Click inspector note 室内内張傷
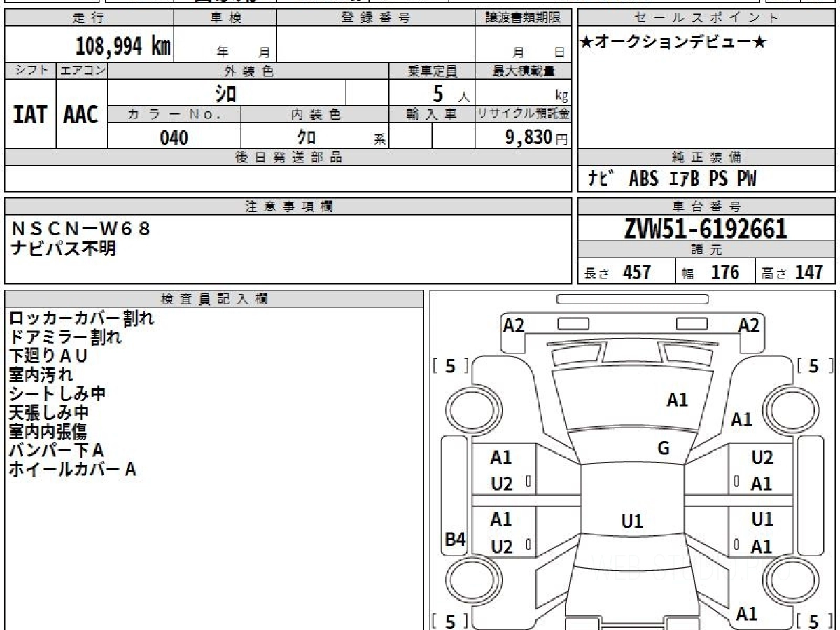The width and height of the screenshot is (840, 630). point(48,432)
